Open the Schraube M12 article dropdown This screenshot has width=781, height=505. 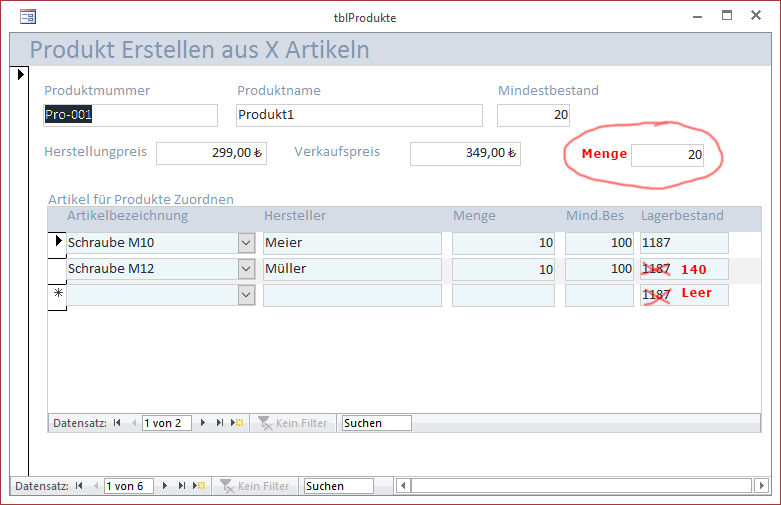click(247, 269)
